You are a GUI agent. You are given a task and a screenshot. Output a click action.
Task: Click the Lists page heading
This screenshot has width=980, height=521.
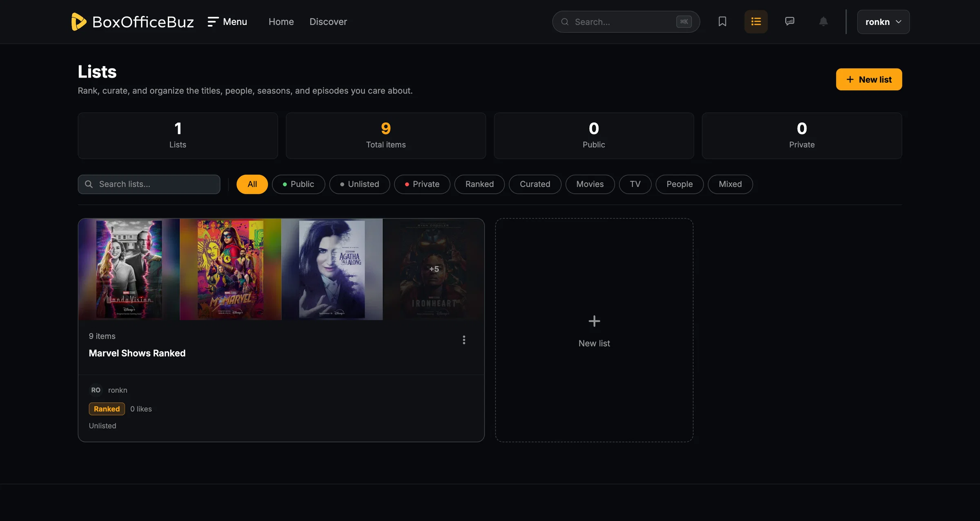[x=97, y=72]
